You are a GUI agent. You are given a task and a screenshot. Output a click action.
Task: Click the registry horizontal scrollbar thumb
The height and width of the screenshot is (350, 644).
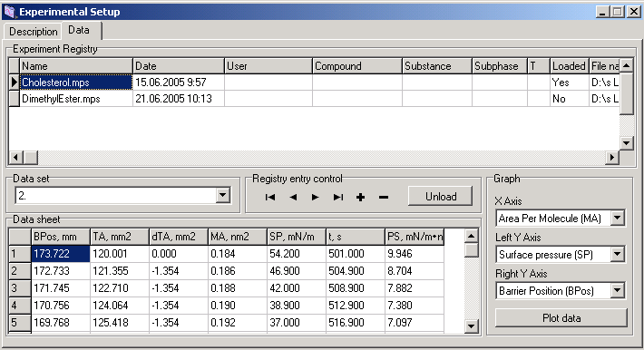(31, 157)
